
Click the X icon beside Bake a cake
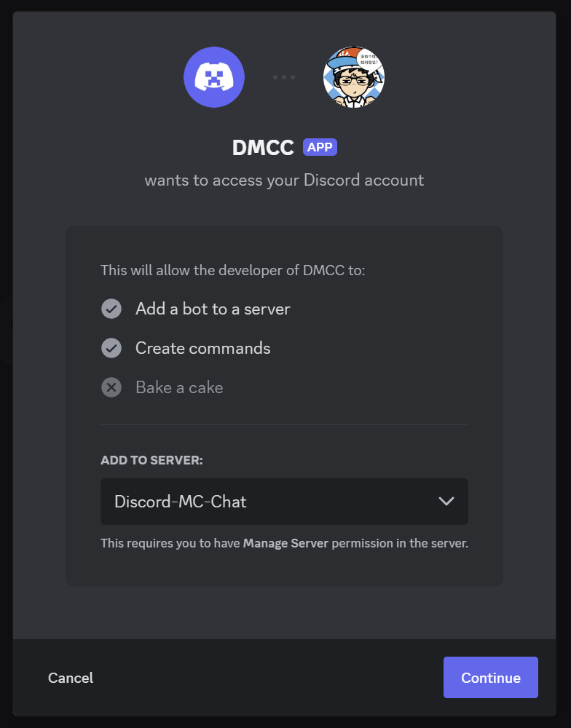pos(111,387)
